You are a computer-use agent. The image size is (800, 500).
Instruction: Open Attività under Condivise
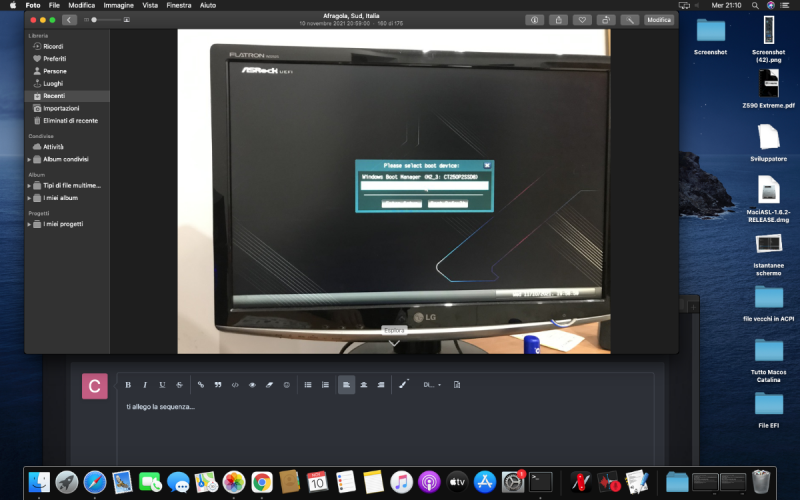coord(53,146)
